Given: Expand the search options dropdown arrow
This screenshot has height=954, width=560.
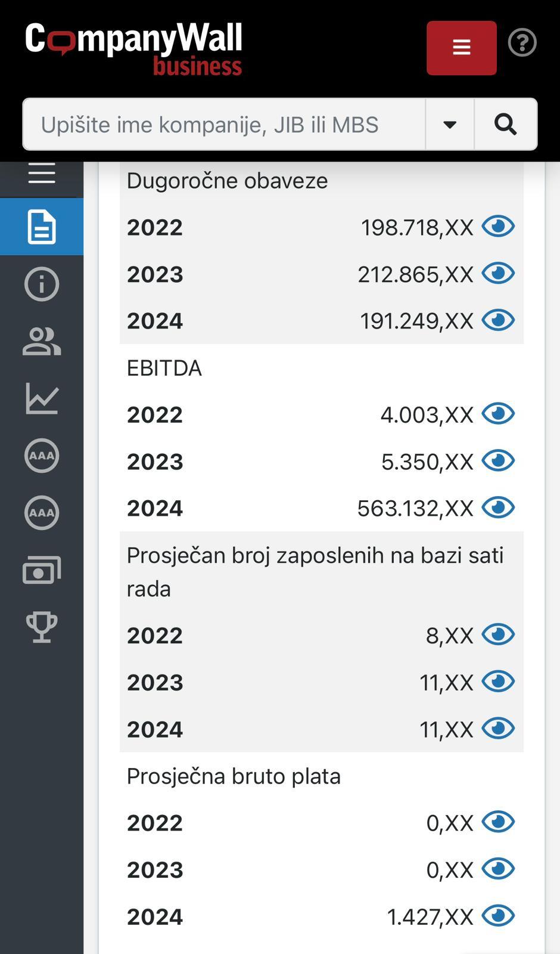Looking at the screenshot, I should coord(450,125).
